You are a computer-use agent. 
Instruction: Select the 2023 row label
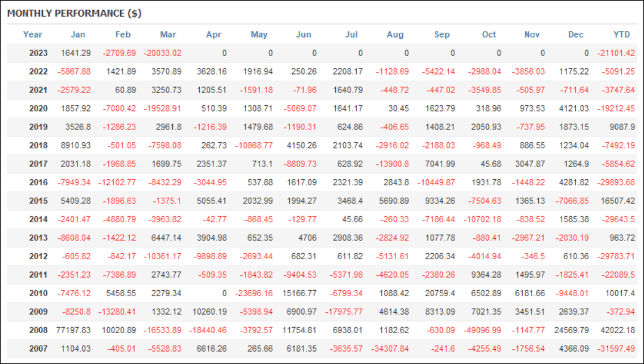tap(38, 53)
